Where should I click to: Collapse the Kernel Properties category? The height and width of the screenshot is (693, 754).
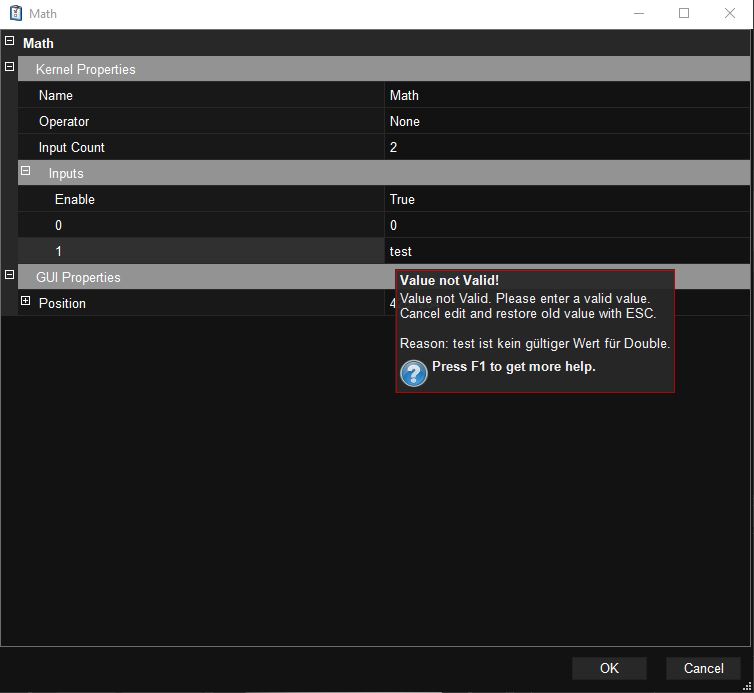click(x=10, y=67)
